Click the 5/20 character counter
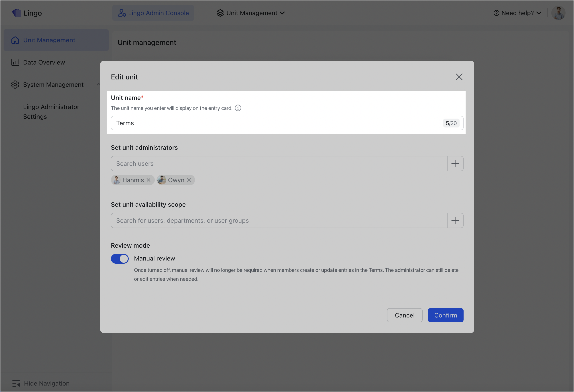574x392 pixels. [x=451, y=123]
